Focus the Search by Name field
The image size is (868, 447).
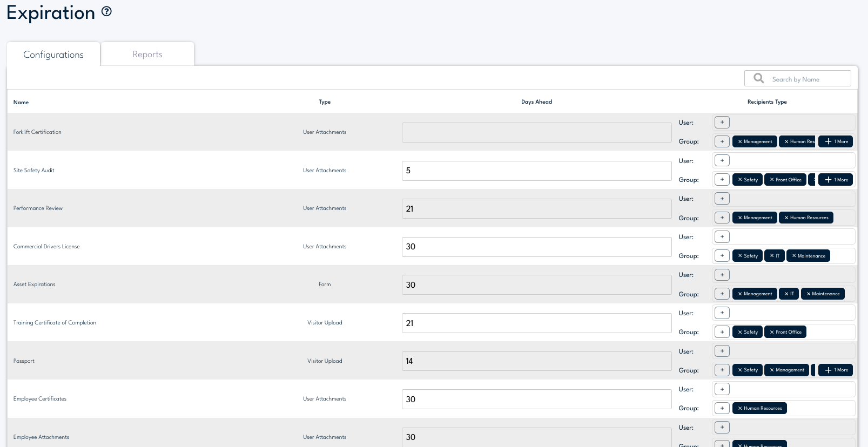click(808, 79)
